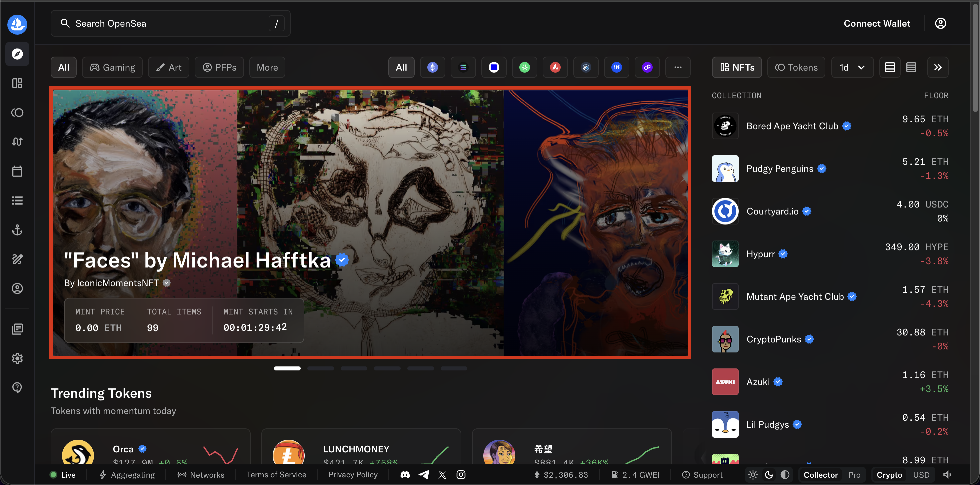This screenshot has width=980, height=485.
Task: Open Terms of Service link
Action: click(276, 475)
